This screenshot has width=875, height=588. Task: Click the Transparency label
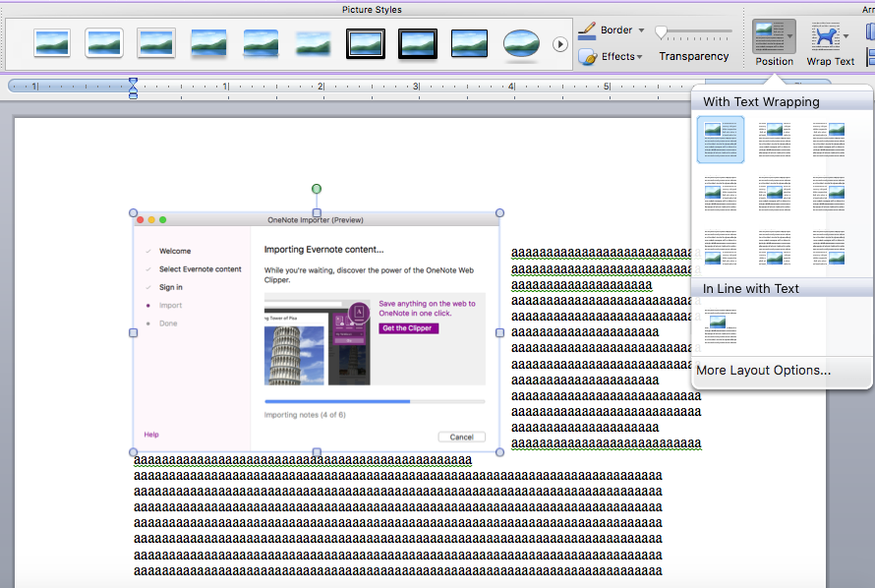[x=694, y=56]
